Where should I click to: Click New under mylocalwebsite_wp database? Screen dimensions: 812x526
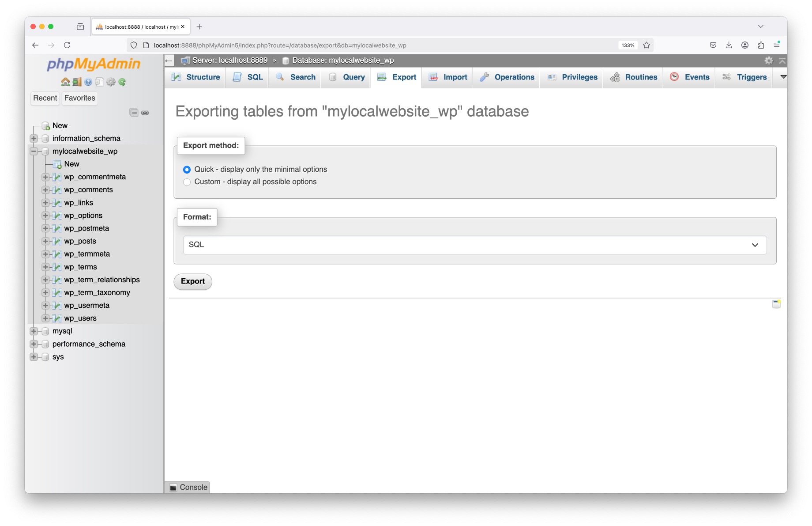71,164
